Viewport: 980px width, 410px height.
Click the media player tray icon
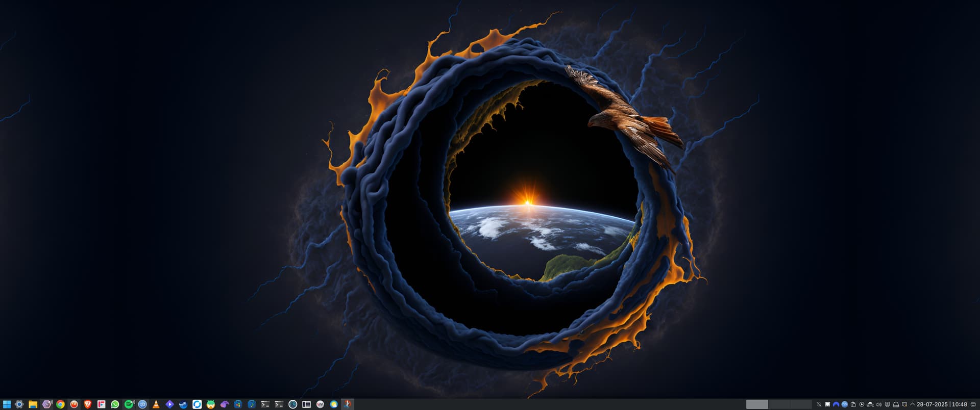(862, 404)
